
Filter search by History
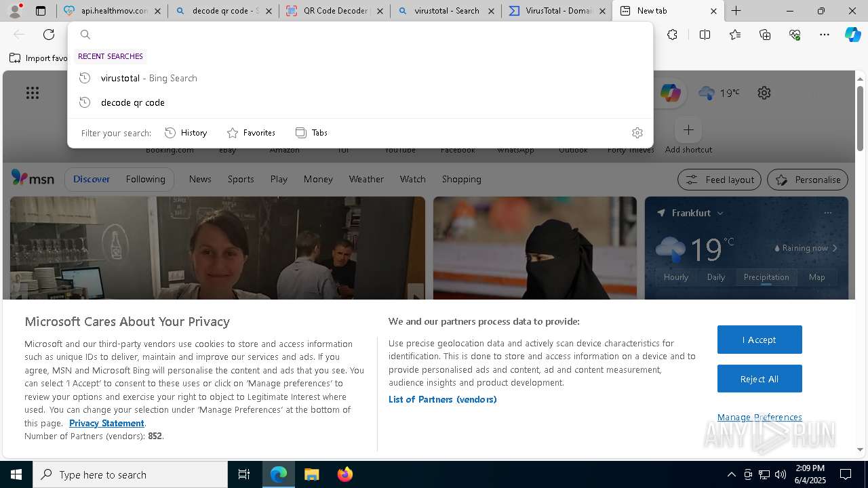click(186, 133)
